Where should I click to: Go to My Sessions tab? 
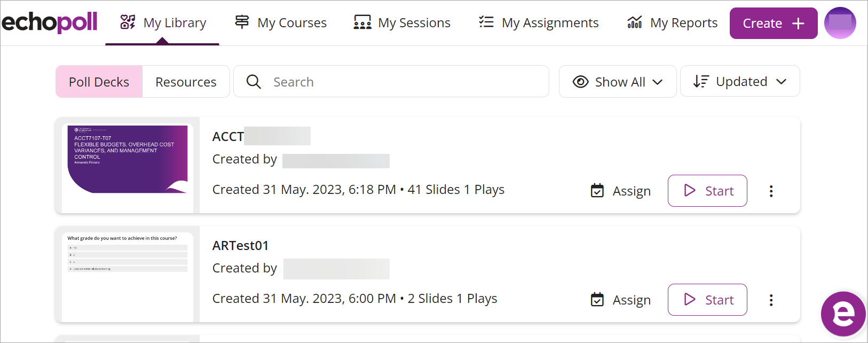point(403,22)
